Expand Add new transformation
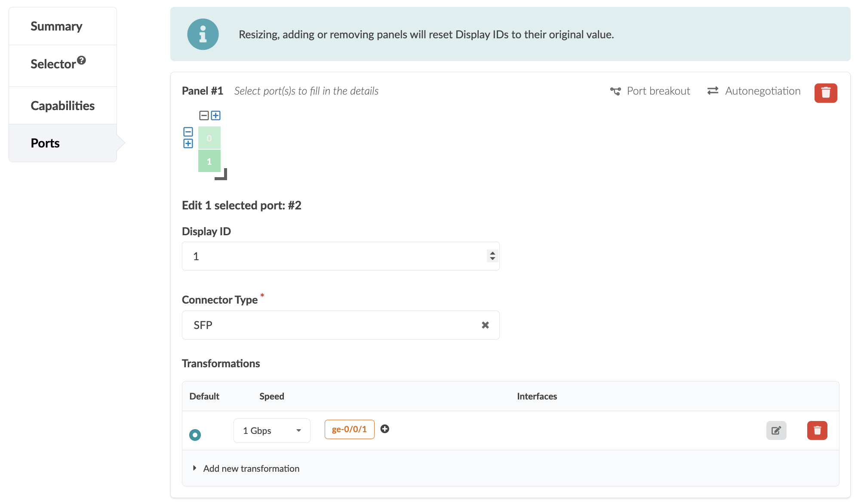867x504 pixels. 251,468
